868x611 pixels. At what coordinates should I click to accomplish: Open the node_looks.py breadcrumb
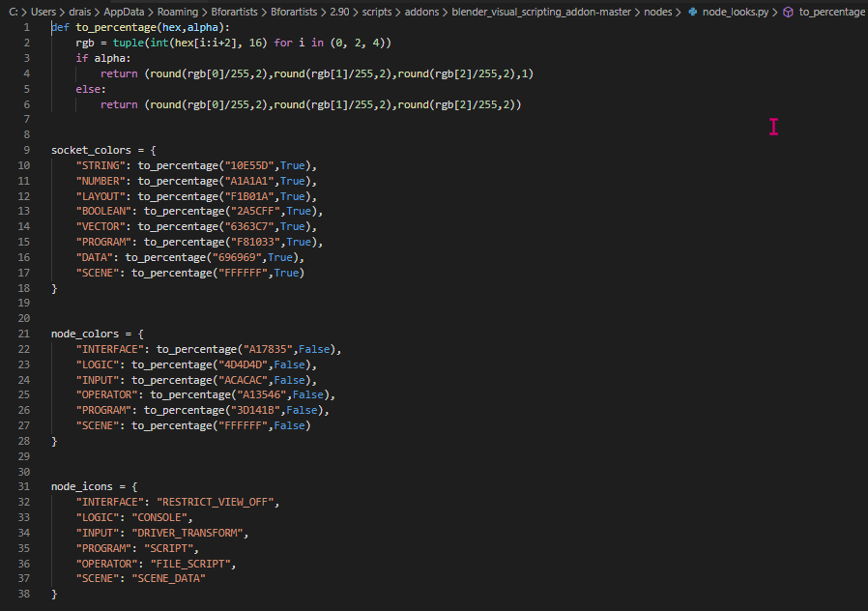(736, 12)
